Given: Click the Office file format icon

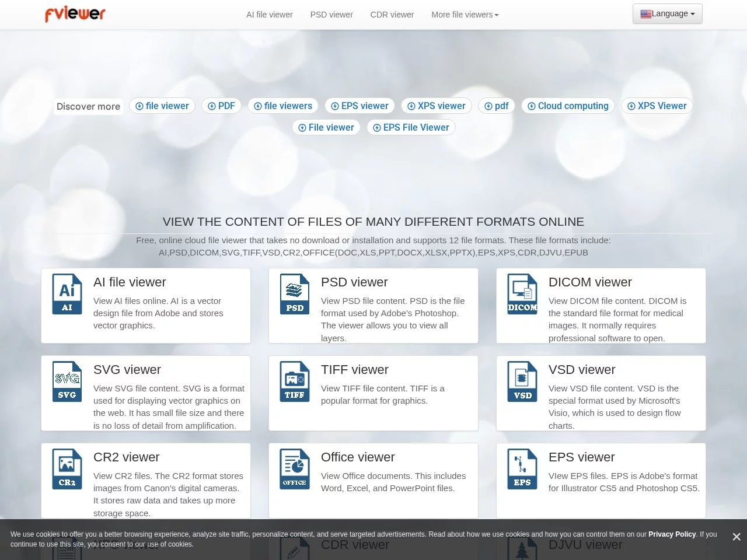Looking at the screenshot, I should click(x=295, y=469).
